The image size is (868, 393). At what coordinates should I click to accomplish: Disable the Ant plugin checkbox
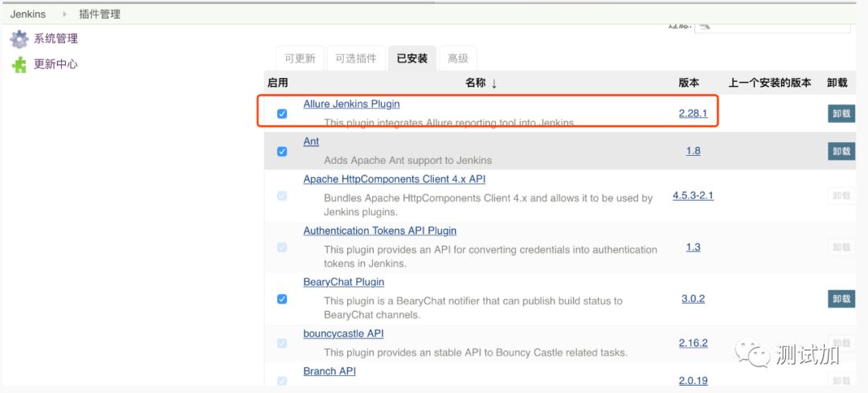(x=282, y=151)
